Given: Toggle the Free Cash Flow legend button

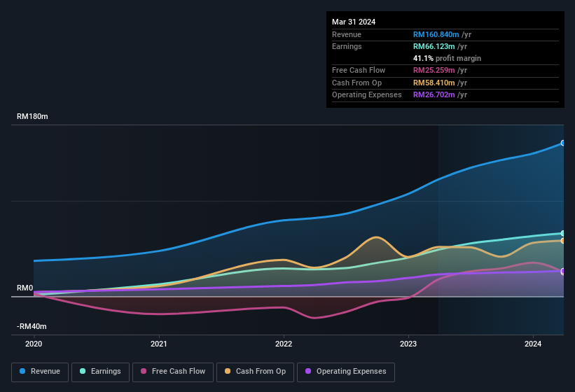Looking at the screenshot, I should pos(173,372).
